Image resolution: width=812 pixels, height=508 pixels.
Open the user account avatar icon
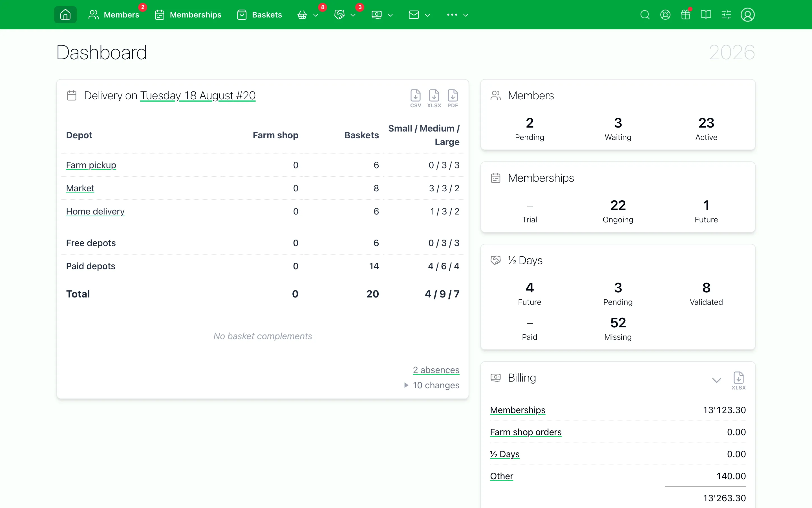point(748,15)
